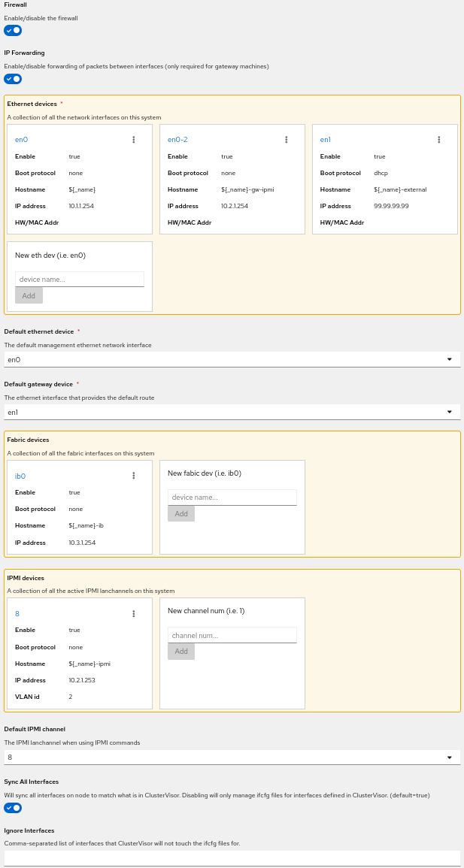Open the kebab menu for en1 device
Image resolution: width=464 pixels, height=868 pixels.
[x=439, y=140]
